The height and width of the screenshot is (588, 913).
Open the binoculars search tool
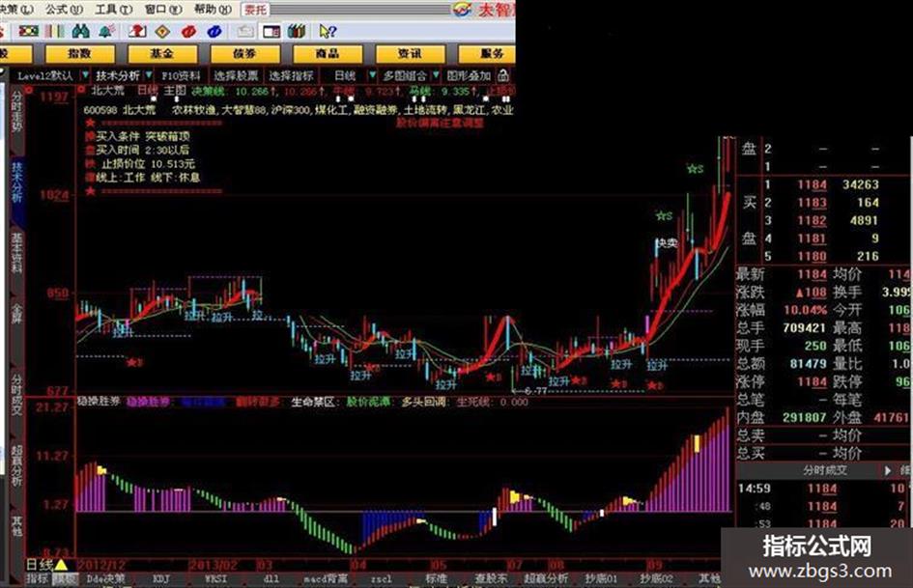80,31
